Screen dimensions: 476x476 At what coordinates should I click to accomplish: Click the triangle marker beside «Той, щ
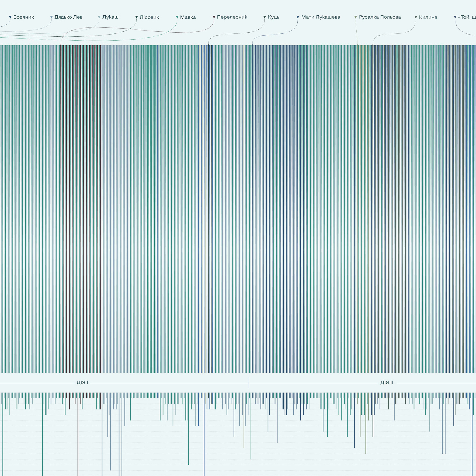click(455, 17)
